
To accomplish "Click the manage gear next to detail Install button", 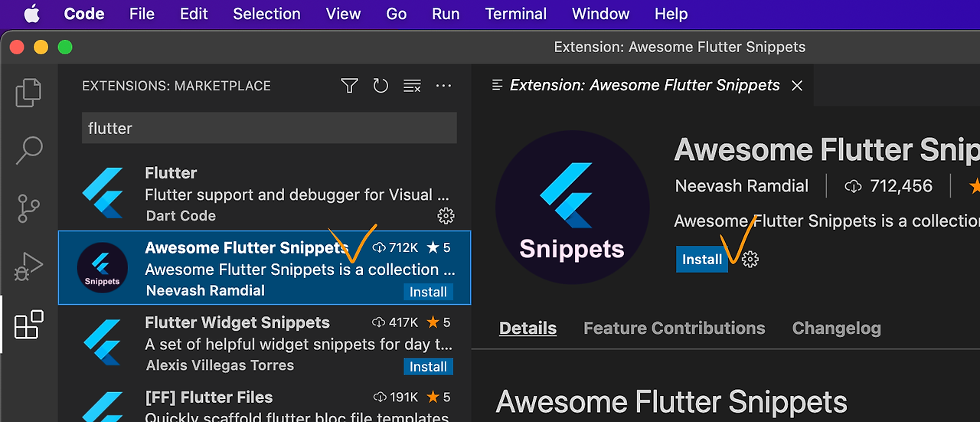I will [750, 259].
